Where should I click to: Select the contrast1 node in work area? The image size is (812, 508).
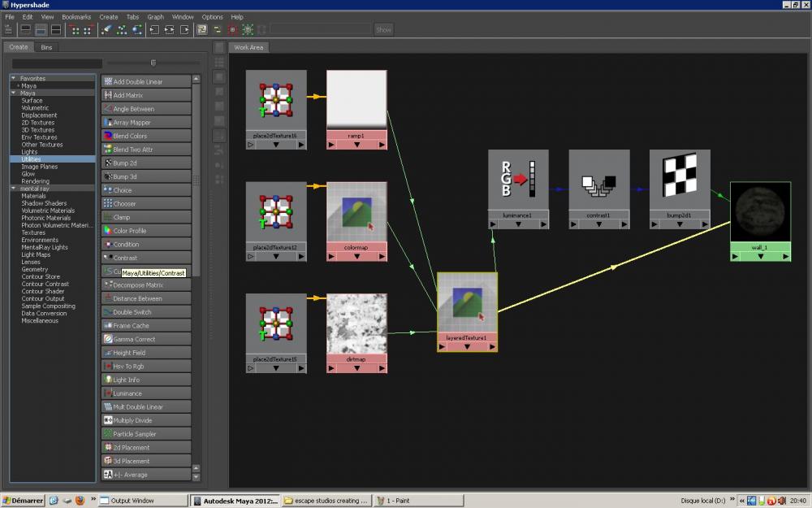click(x=599, y=180)
